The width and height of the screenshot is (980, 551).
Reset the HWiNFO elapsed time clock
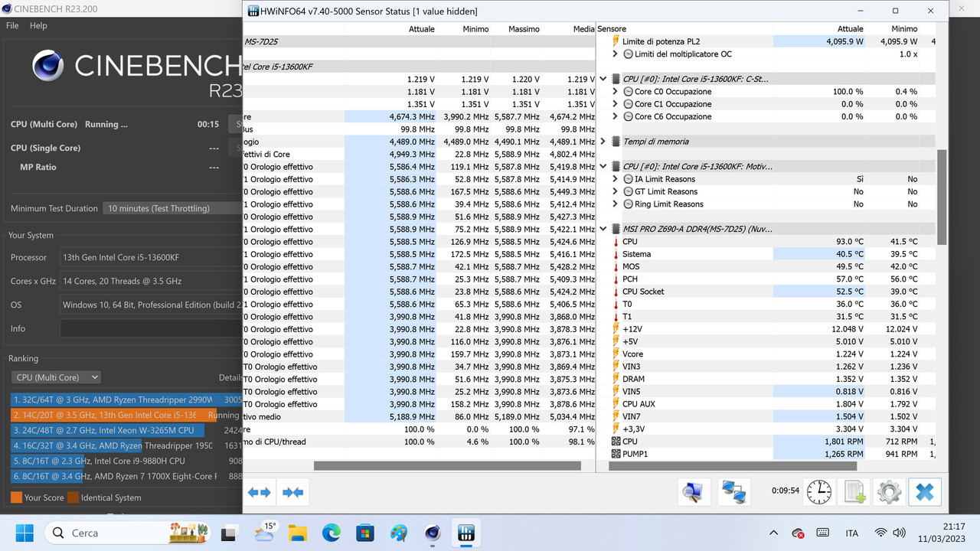tap(819, 492)
